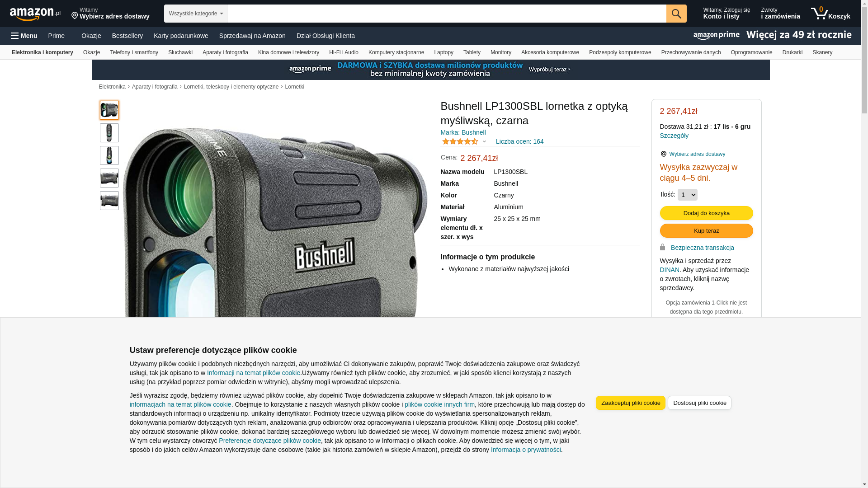Accept cookies with Zaakceptuj pliki cookie
This screenshot has height=488, width=868.
click(630, 403)
